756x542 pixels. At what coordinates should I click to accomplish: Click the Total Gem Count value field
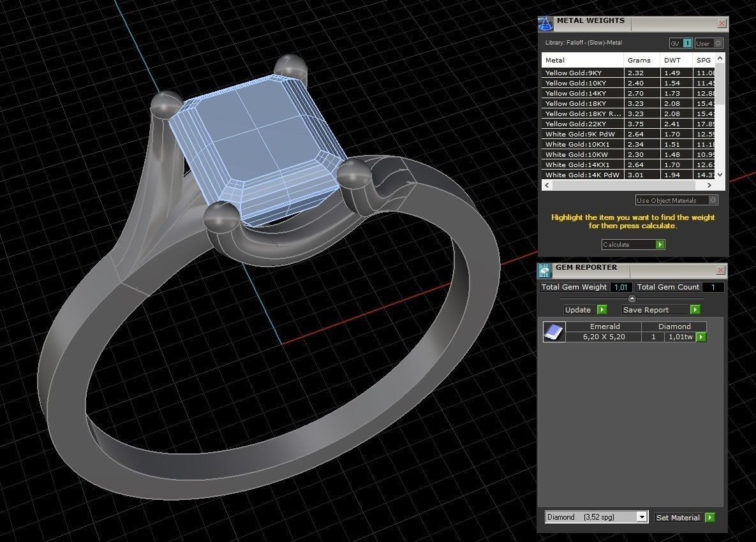[713, 287]
